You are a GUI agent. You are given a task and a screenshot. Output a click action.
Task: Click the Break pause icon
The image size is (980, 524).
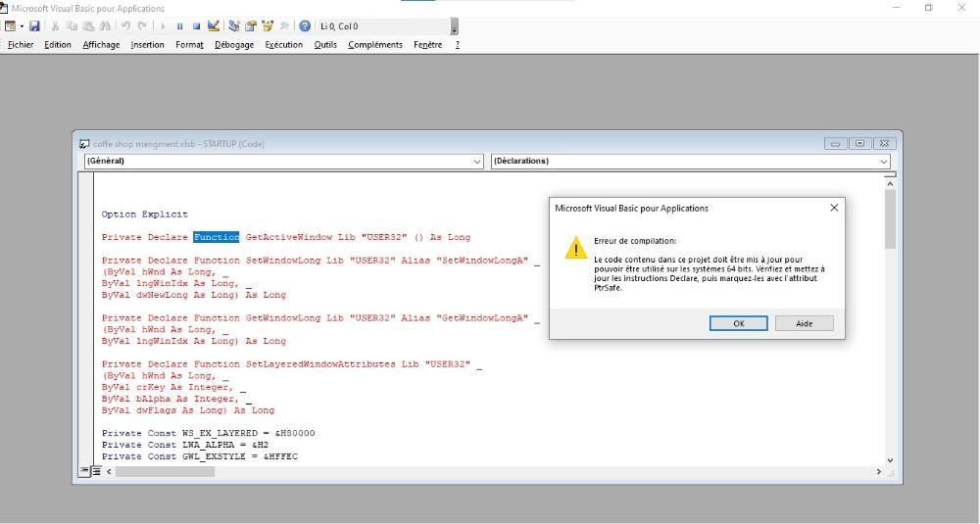click(x=180, y=26)
